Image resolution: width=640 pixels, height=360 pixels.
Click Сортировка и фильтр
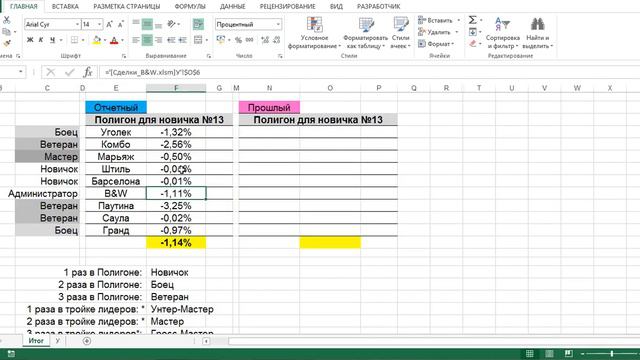(503, 33)
